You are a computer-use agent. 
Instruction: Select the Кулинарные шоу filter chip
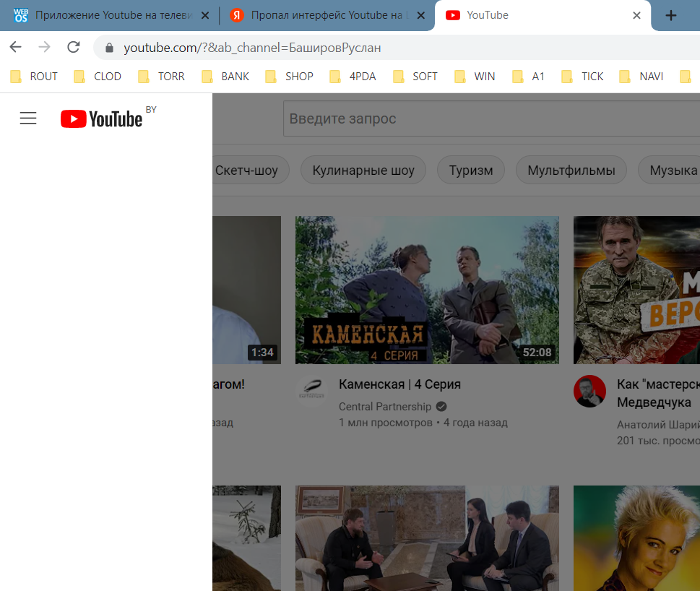pyautogui.click(x=363, y=171)
